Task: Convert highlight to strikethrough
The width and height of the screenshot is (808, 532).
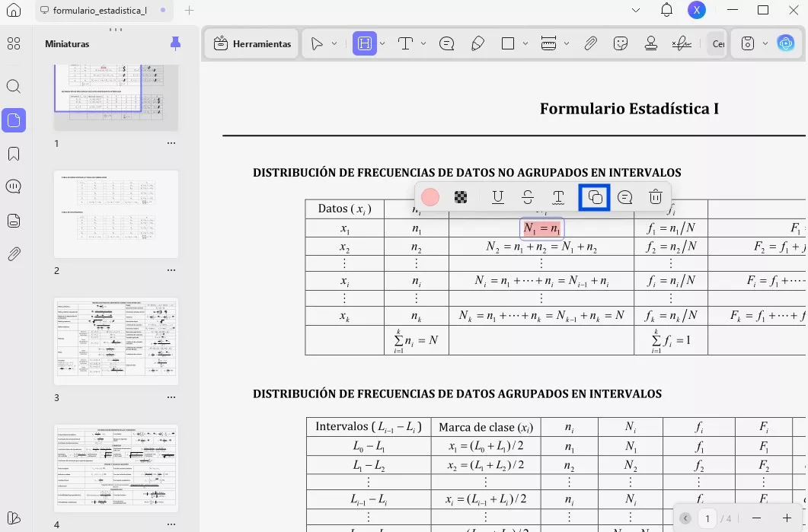Action: pyautogui.click(x=528, y=197)
